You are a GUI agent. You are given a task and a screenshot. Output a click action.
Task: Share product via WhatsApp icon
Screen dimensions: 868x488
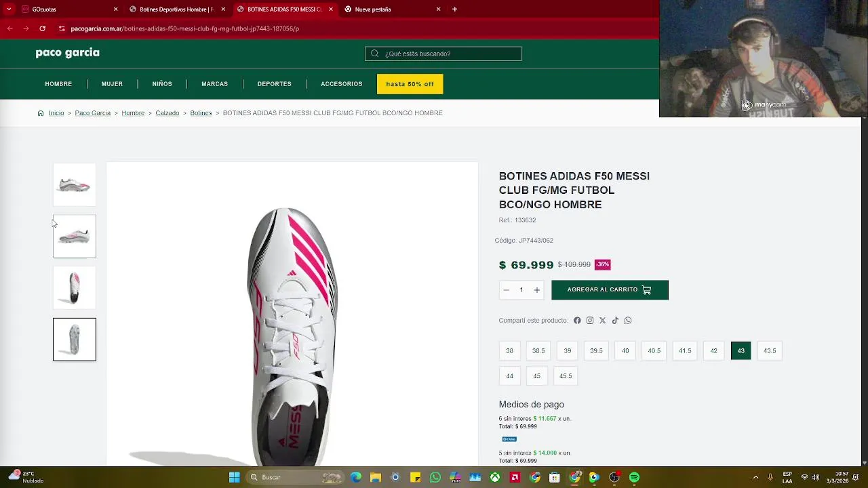pyautogui.click(x=628, y=321)
